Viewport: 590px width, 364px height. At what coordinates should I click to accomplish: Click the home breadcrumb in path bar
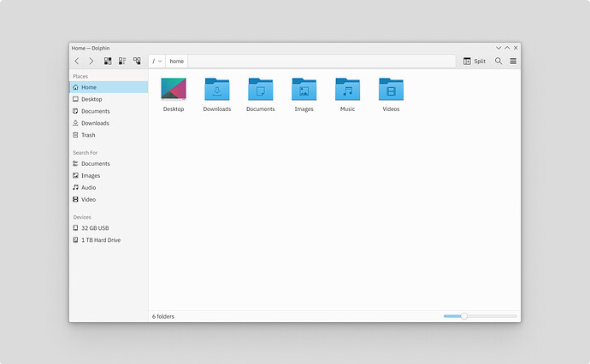click(176, 62)
